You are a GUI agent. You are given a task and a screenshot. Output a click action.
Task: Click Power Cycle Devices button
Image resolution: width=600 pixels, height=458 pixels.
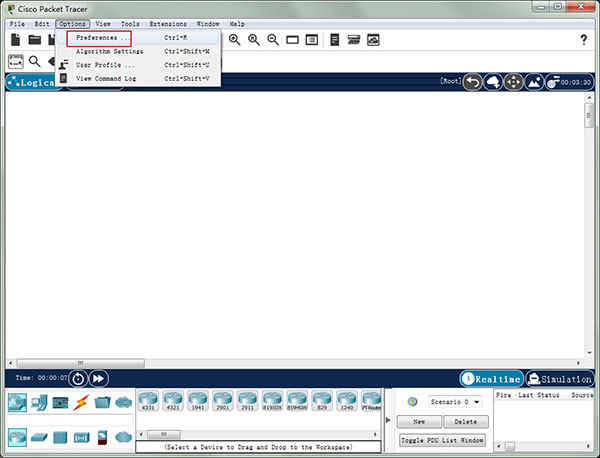pos(78,379)
